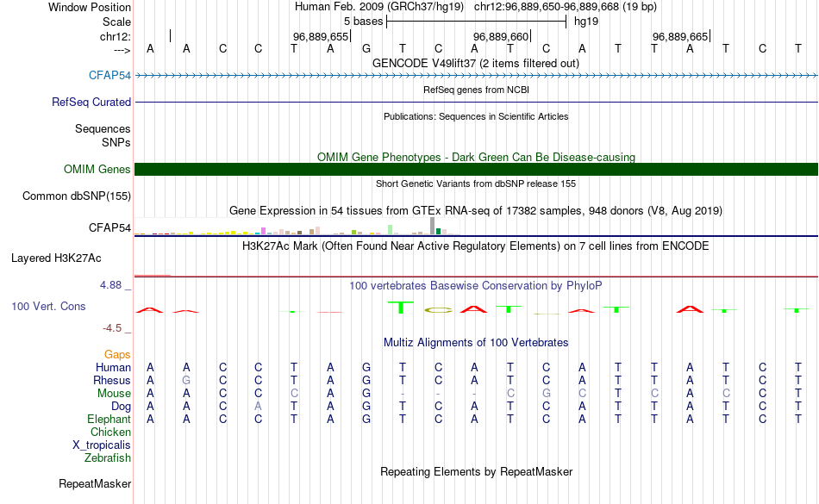
Task: Select the Dog species row label
Action: click(x=121, y=407)
